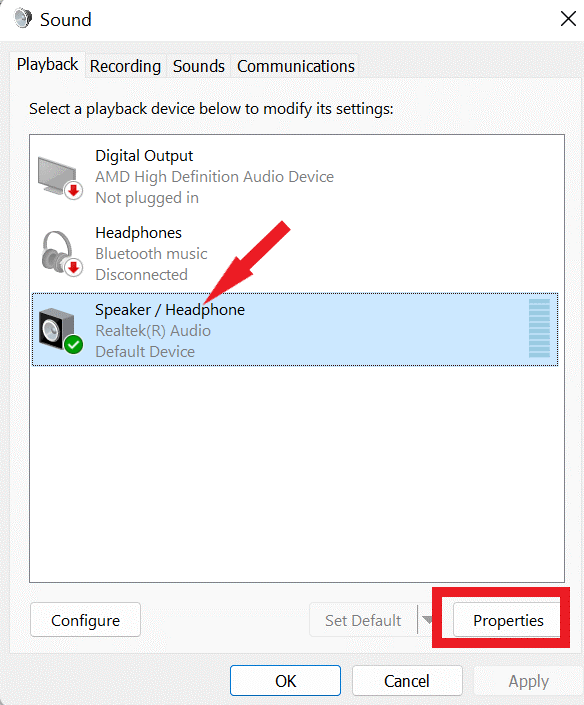Screen dimensions: 584x705
Task: Open Properties for the selected device
Action: [x=508, y=620]
